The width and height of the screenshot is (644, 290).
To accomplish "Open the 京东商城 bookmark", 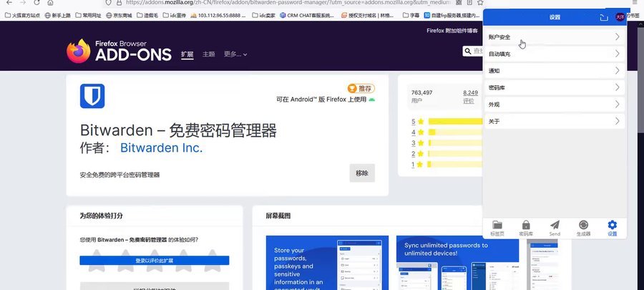I will [x=119, y=16].
